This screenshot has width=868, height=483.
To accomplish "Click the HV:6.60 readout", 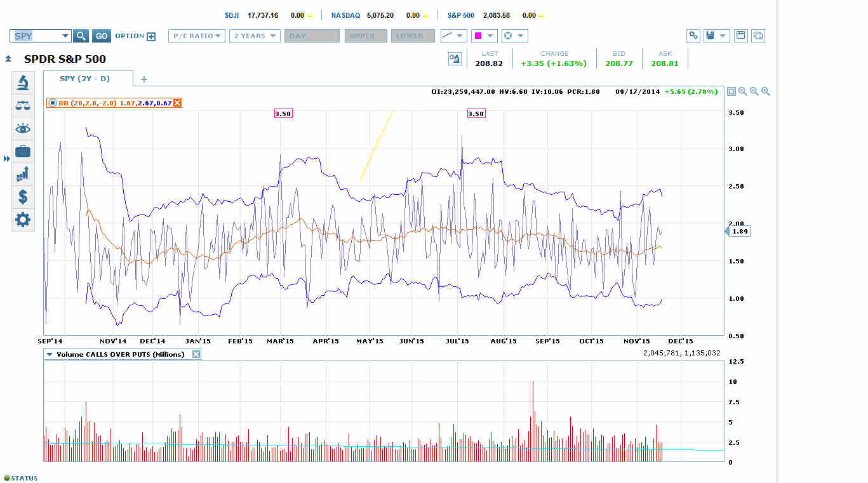I will click(x=512, y=91).
